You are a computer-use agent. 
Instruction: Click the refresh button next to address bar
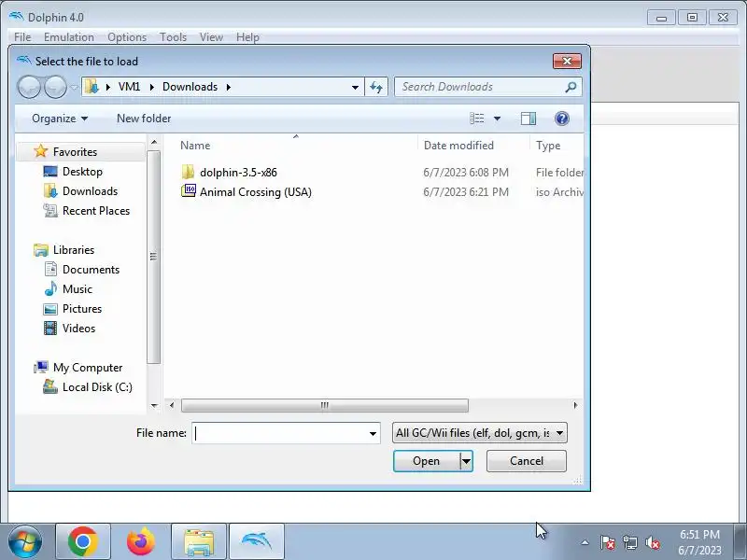pyautogui.click(x=376, y=87)
